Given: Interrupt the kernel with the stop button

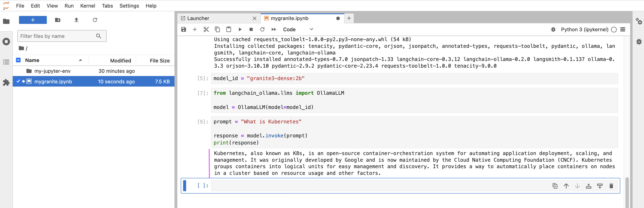Looking at the screenshot, I should pos(251,29).
